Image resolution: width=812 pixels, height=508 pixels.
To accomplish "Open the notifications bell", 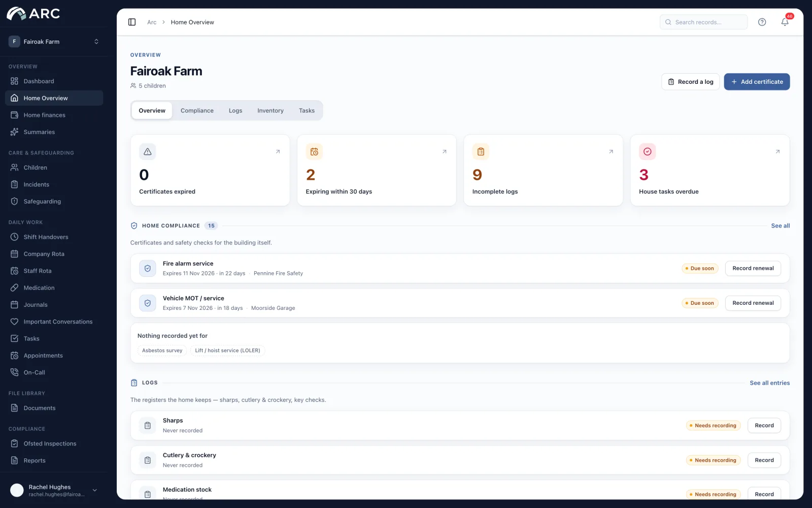I will coord(785,22).
